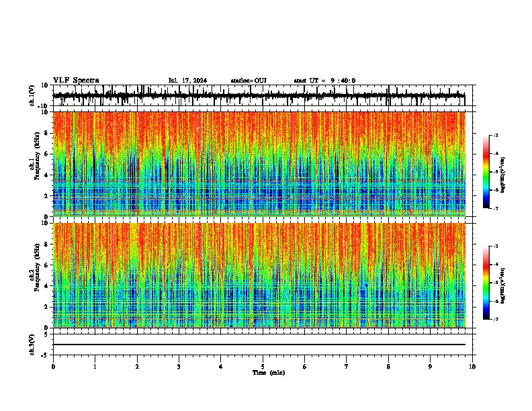Click the "6" kHz tick on ch.1 frequency axis
The width and height of the screenshot is (532, 411).
coord(46,154)
